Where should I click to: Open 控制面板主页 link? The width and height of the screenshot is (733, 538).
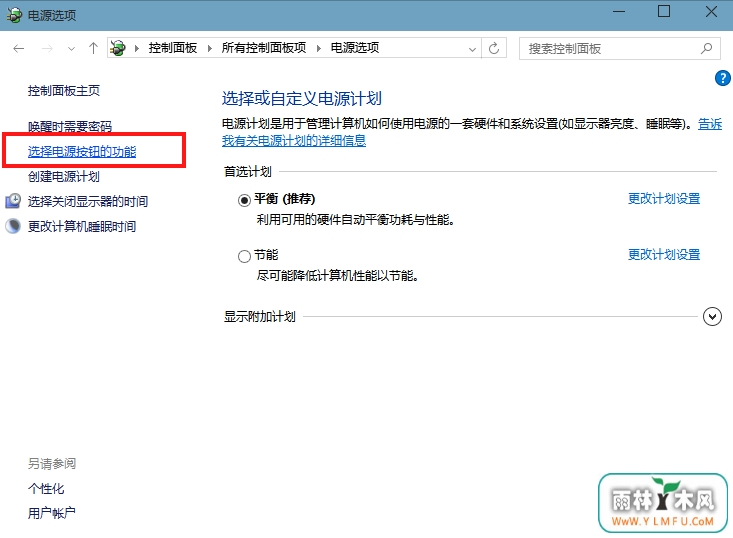[x=64, y=90]
